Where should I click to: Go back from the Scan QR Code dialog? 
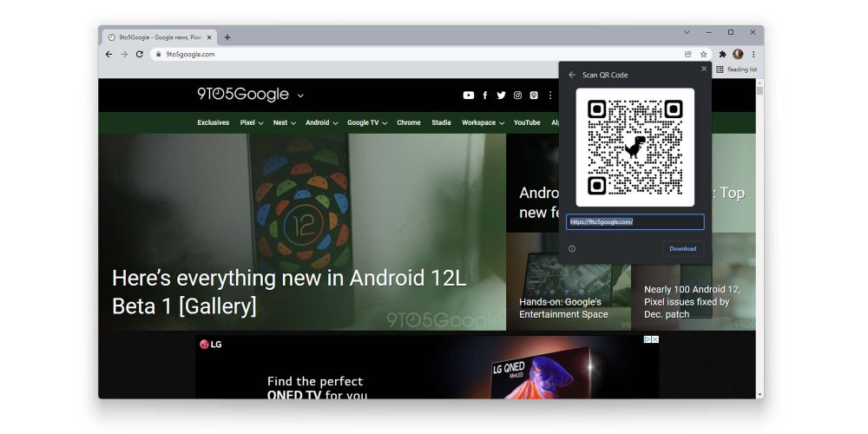click(572, 76)
